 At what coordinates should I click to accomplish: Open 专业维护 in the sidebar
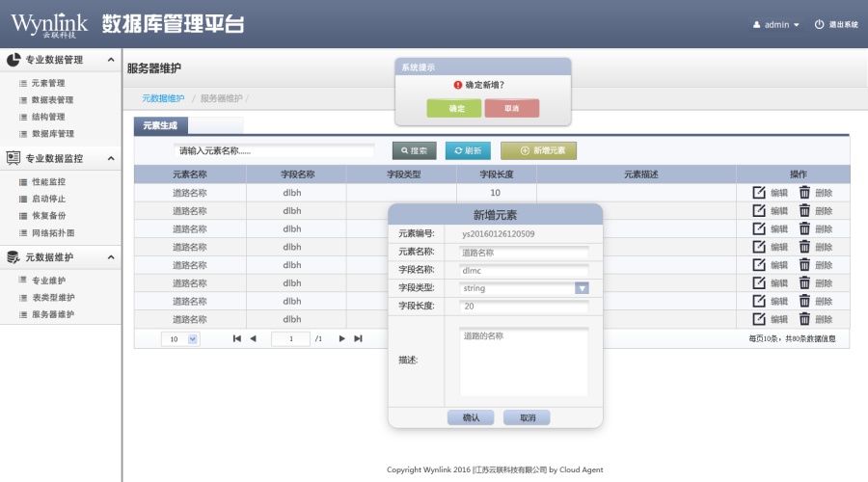click(48, 281)
